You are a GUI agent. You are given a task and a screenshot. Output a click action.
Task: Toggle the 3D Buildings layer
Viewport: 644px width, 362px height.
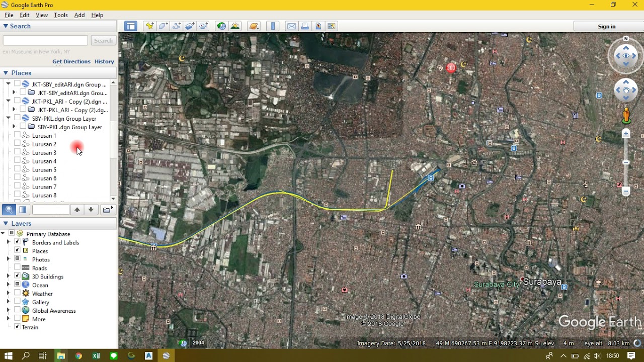coord(17,277)
